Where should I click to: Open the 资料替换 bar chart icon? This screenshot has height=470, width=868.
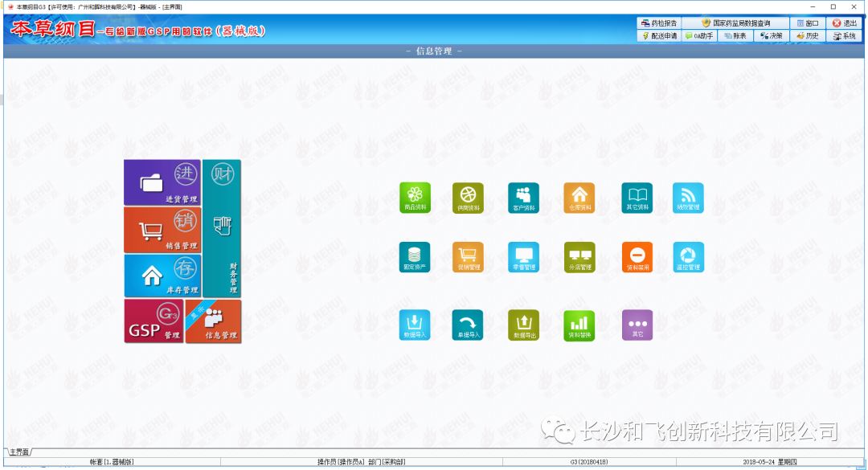click(x=579, y=325)
